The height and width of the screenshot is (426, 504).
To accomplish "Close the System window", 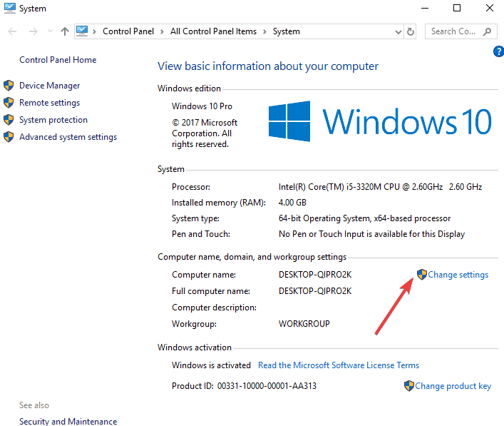I will 490,8.
